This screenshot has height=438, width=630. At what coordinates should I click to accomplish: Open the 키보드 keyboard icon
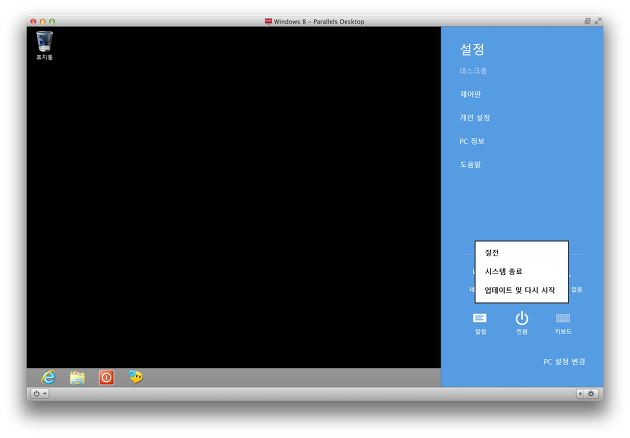[563, 323]
